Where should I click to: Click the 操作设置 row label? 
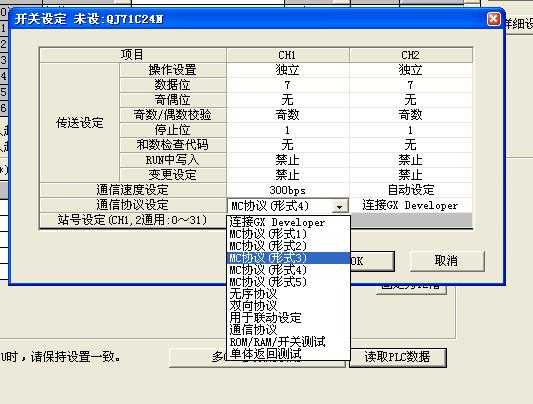point(173,70)
